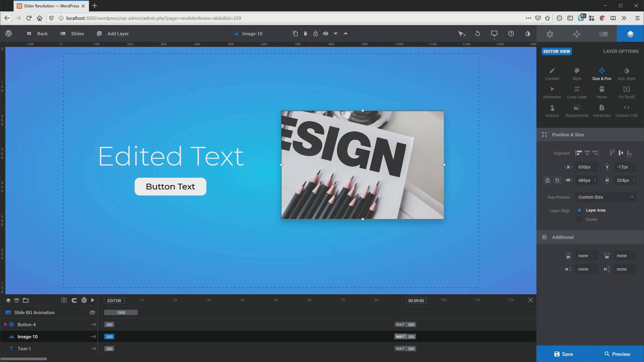Open the desktop device view dropdown
Screen dimensions: 644x362
(494, 34)
